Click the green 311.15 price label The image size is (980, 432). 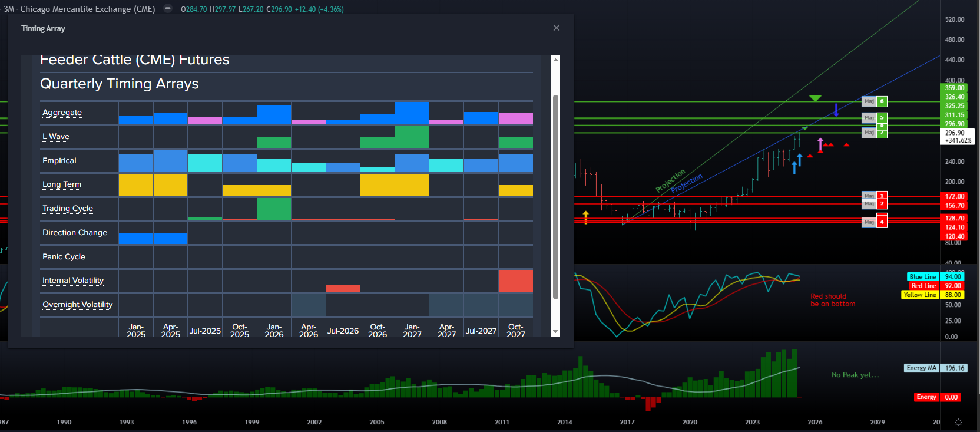[x=955, y=115]
